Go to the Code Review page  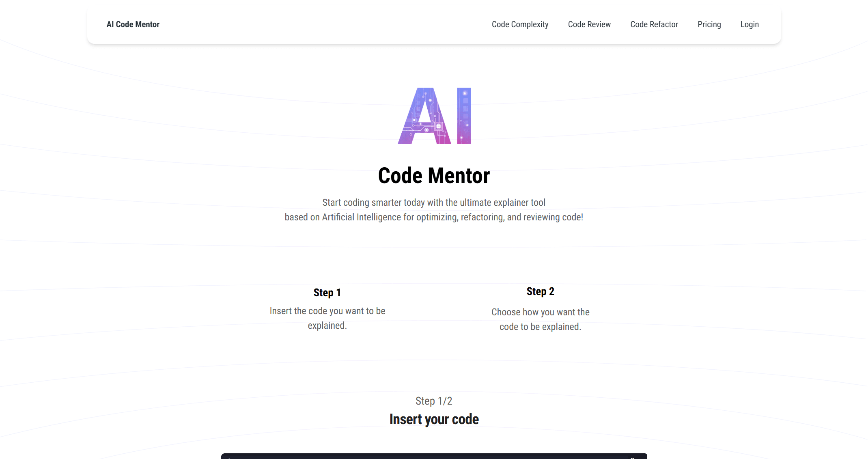tap(589, 24)
